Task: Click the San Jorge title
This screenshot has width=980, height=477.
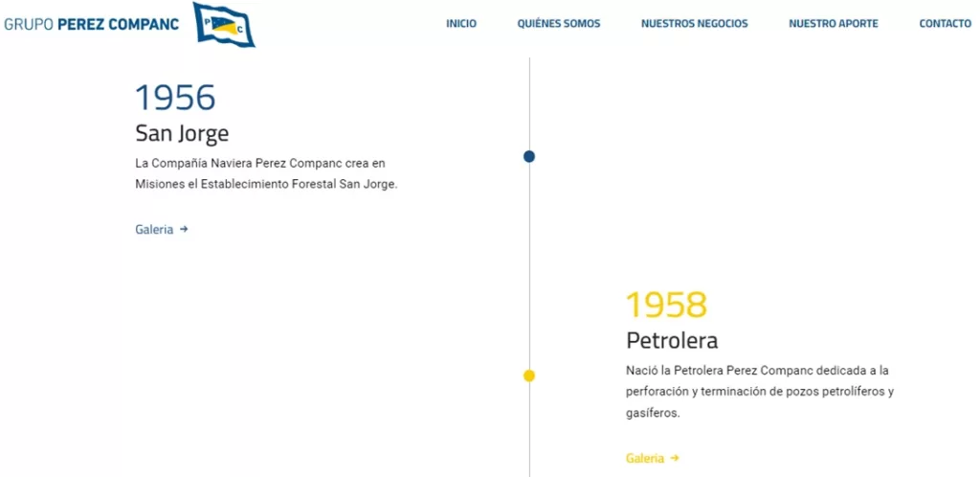Action: click(182, 134)
